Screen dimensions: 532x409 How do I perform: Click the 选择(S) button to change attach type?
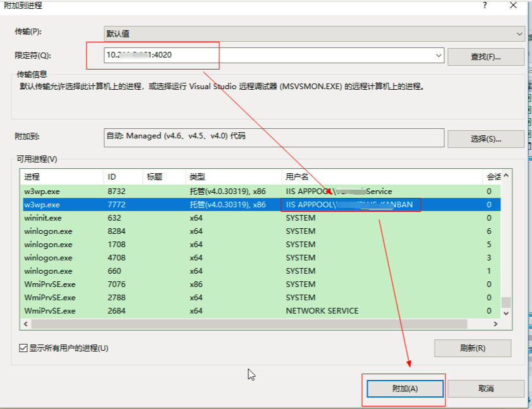pos(485,138)
